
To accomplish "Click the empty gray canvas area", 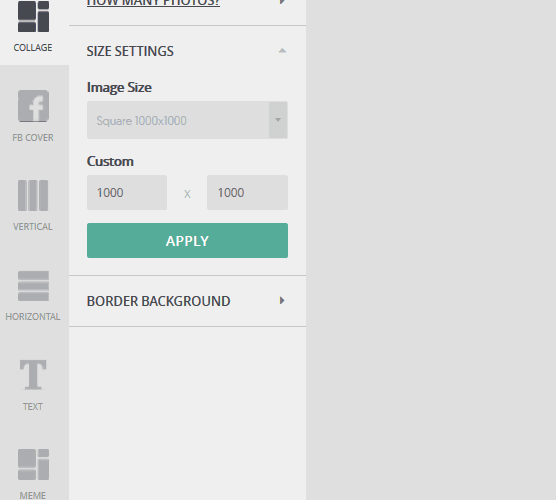I will [431, 250].
